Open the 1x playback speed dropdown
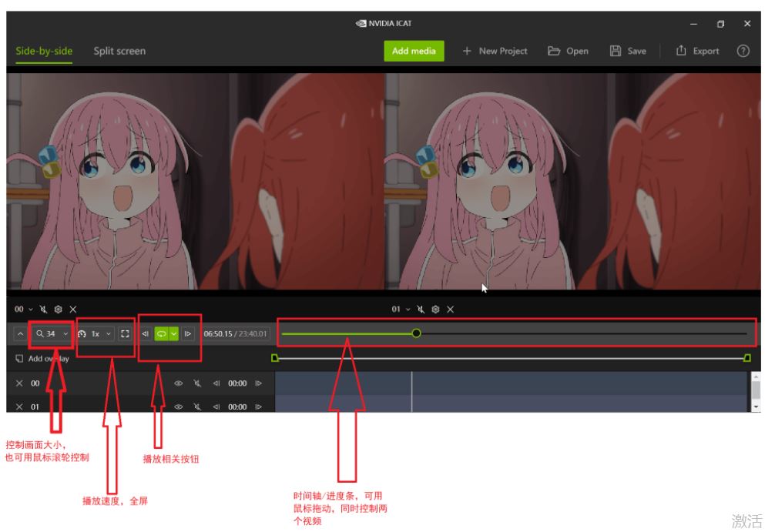Screen dimensions: 765x532 tap(96, 333)
